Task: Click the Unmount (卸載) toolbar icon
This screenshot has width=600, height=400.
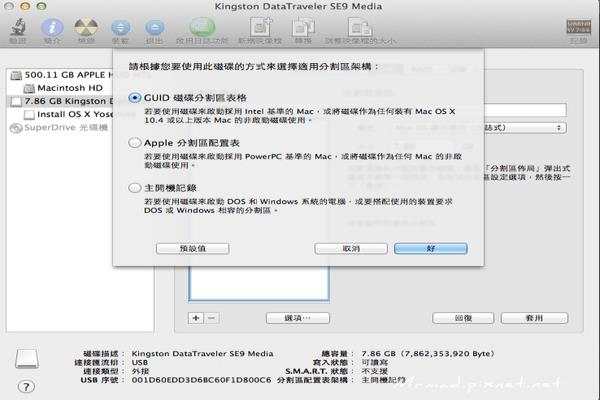Action: [121, 28]
